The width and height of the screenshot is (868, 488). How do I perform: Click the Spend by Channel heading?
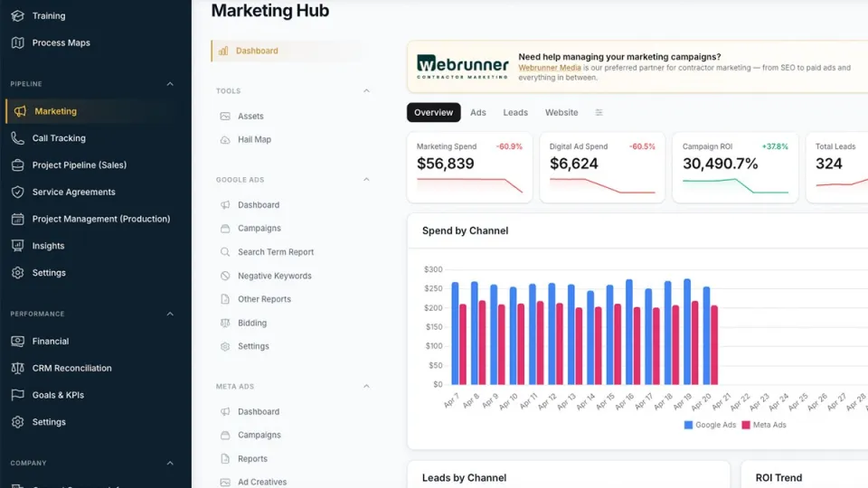tap(465, 230)
